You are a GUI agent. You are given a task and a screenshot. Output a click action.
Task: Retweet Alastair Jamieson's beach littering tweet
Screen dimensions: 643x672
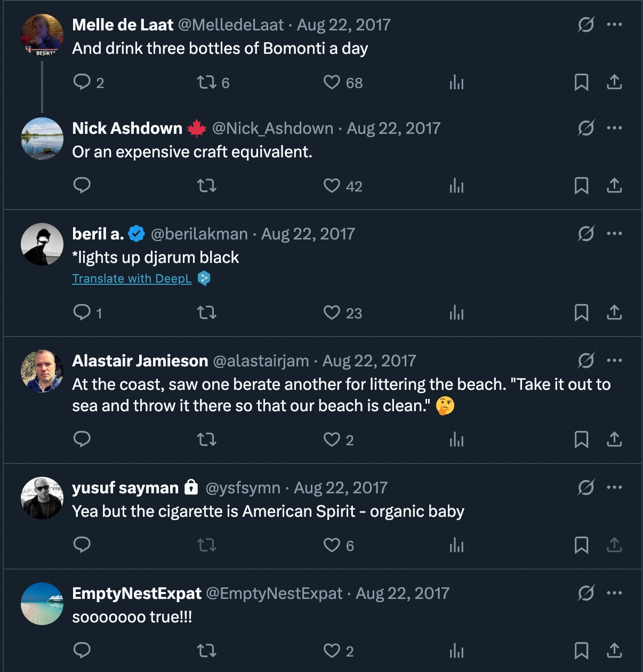point(206,439)
